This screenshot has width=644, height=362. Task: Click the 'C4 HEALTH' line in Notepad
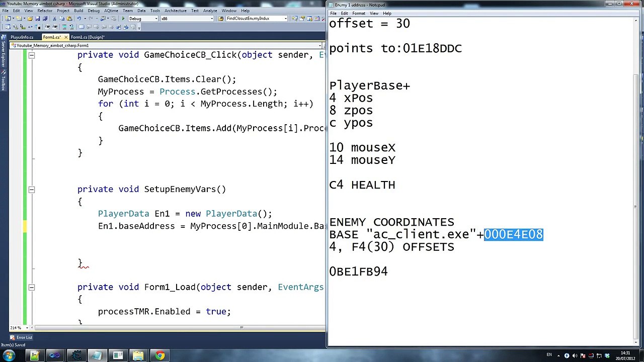(x=362, y=185)
